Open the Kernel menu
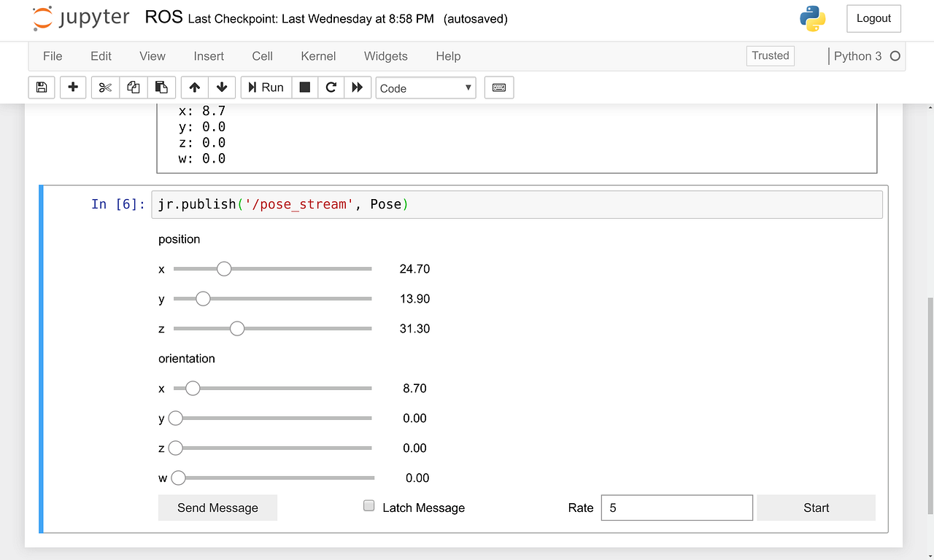Viewport: 934px width, 560px height. pos(317,56)
